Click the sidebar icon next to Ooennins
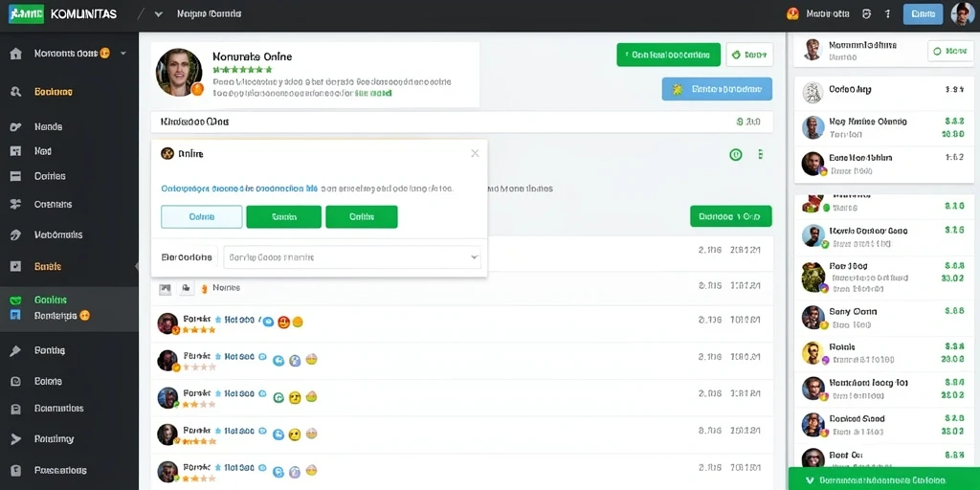Image resolution: width=980 pixels, height=490 pixels. pyautogui.click(x=16, y=205)
